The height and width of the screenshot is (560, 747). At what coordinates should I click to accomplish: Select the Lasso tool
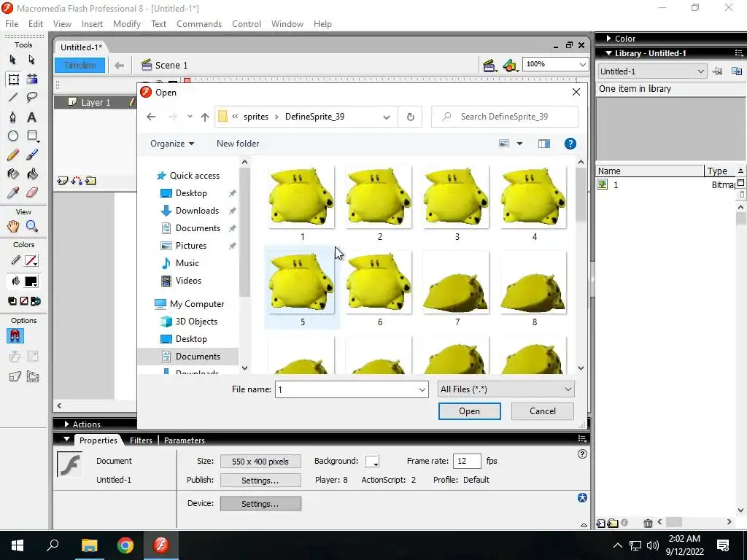tap(32, 98)
